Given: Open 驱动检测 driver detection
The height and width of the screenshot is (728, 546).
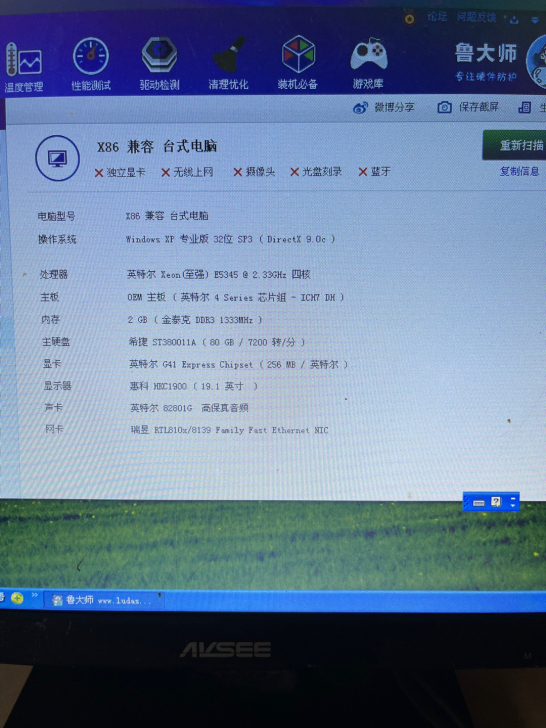Looking at the screenshot, I should click(159, 64).
